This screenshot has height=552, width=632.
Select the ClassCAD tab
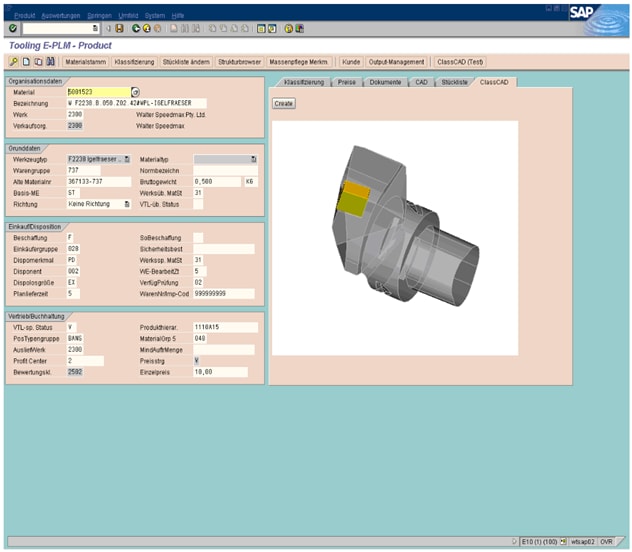point(494,82)
